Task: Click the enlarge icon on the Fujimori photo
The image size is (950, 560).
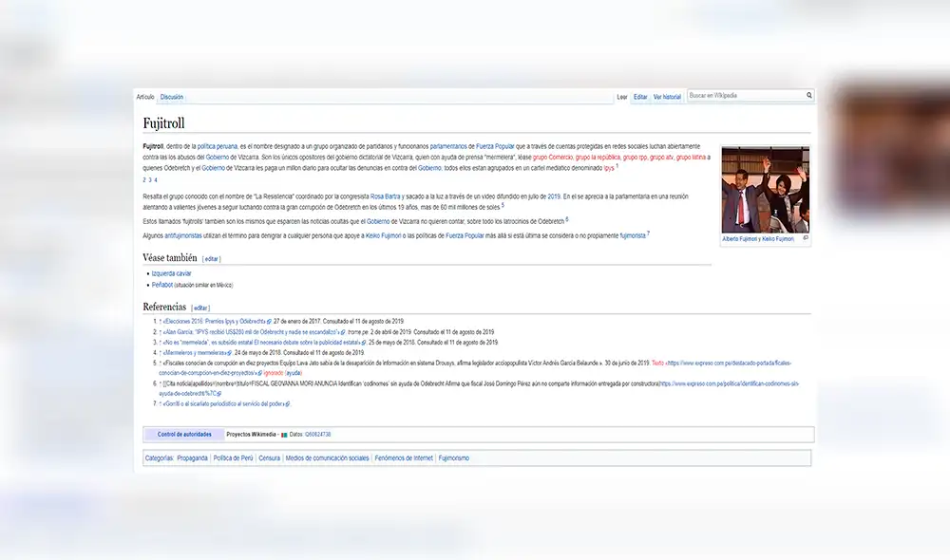Action: click(805, 238)
